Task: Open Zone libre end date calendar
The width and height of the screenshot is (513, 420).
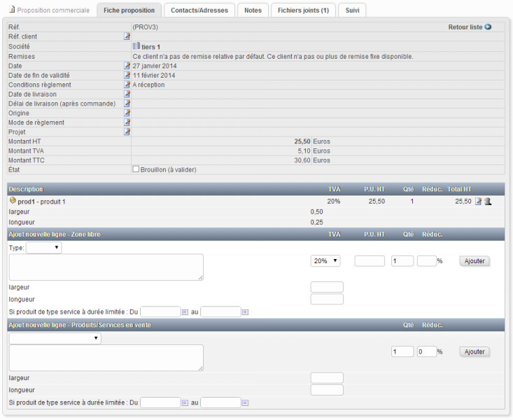Action: [246, 312]
